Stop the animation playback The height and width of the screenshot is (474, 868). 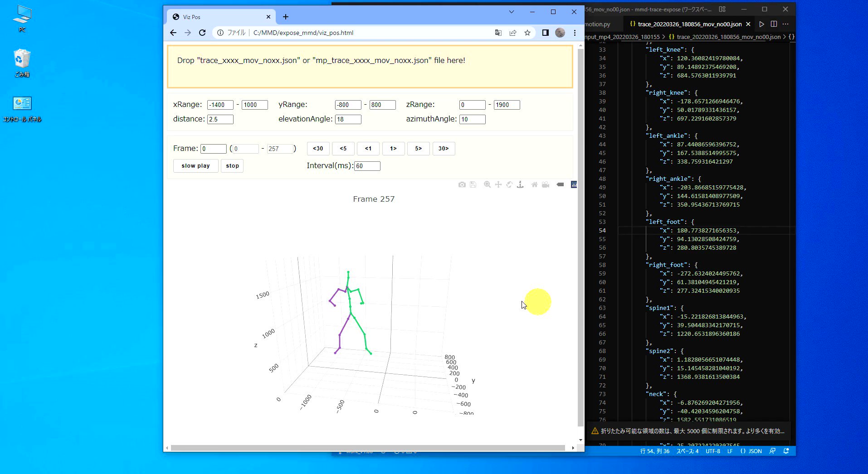point(232,166)
